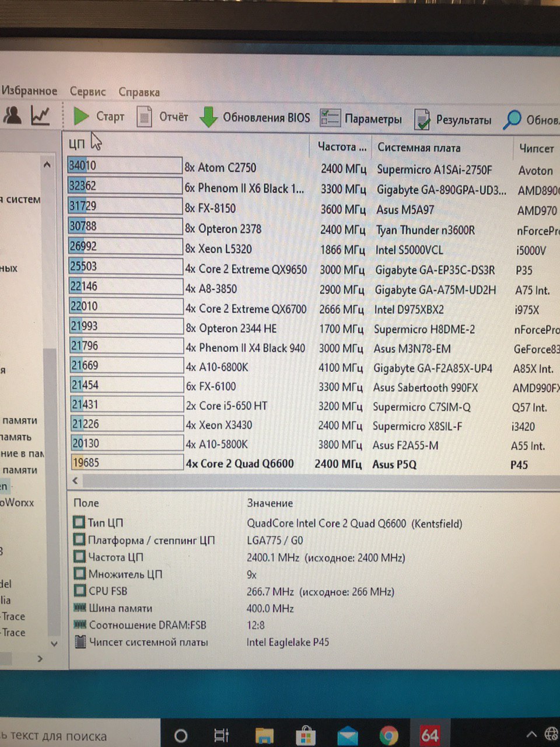The height and width of the screenshot is (747, 560).
Task: Click the Отчёт button label
Action: point(174,117)
